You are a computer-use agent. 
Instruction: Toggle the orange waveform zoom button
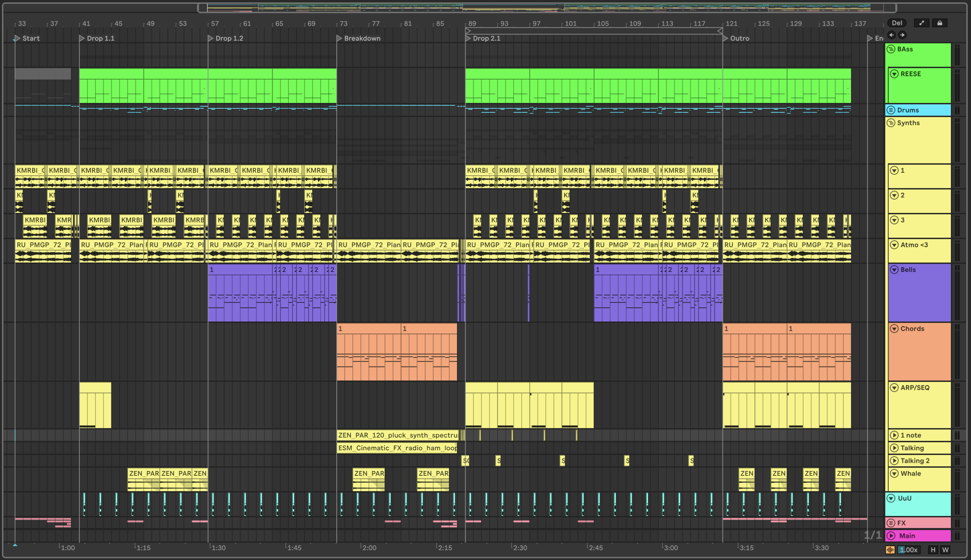click(890, 550)
